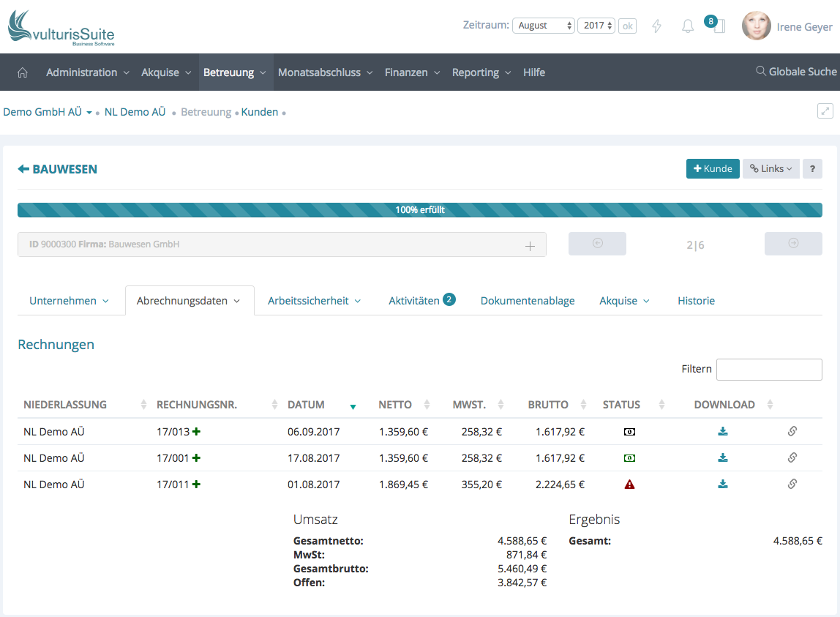The image size is (840, 617).
Task: Click the + Kunde button
Action: [712, 169]
